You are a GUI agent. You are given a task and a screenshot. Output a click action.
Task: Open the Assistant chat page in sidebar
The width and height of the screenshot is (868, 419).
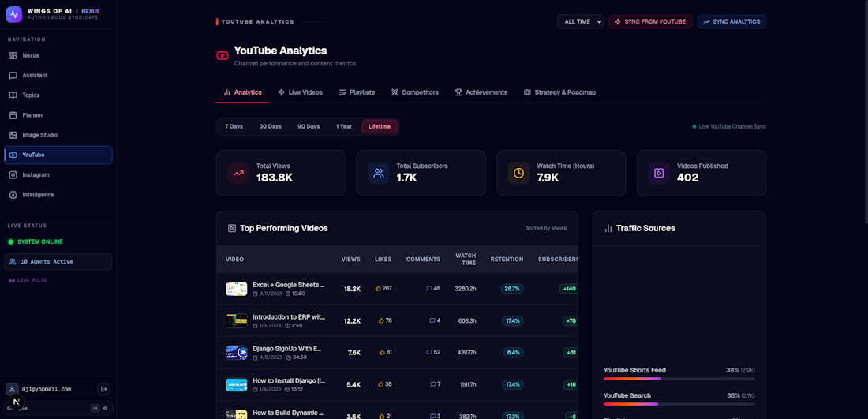(x=58, y=75)
